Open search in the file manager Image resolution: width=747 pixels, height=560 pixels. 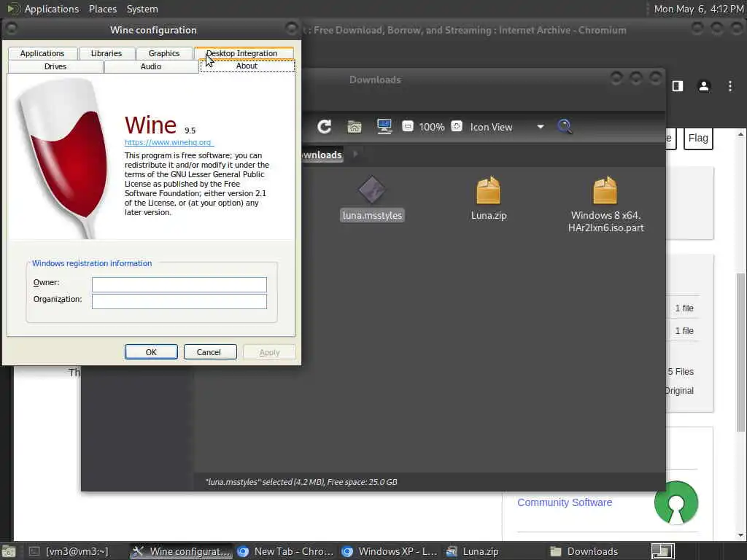(x=565, y=127)
